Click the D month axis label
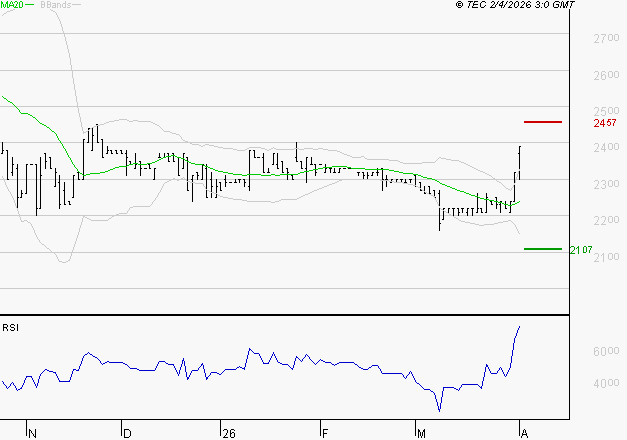Viewport: 627px width, 440px height. (127, 434)
